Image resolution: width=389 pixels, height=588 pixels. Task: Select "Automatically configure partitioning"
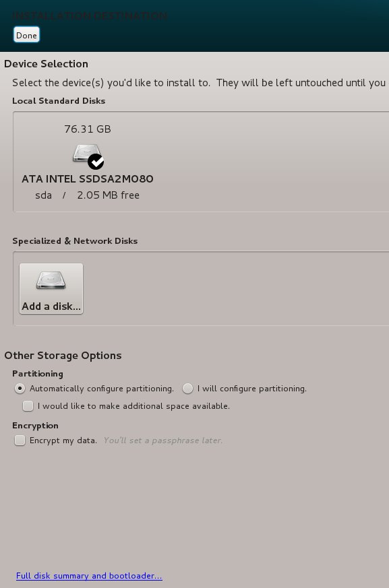20,389
